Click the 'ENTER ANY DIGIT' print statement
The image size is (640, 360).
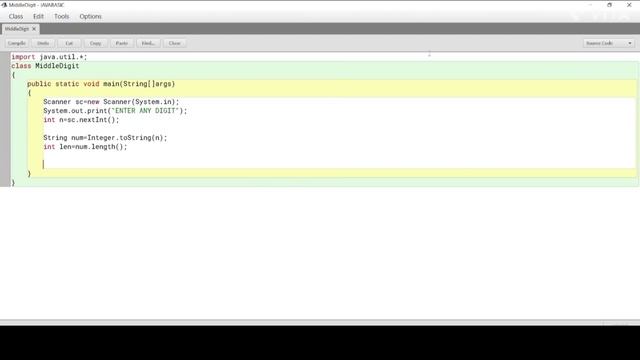click(115, 111)
